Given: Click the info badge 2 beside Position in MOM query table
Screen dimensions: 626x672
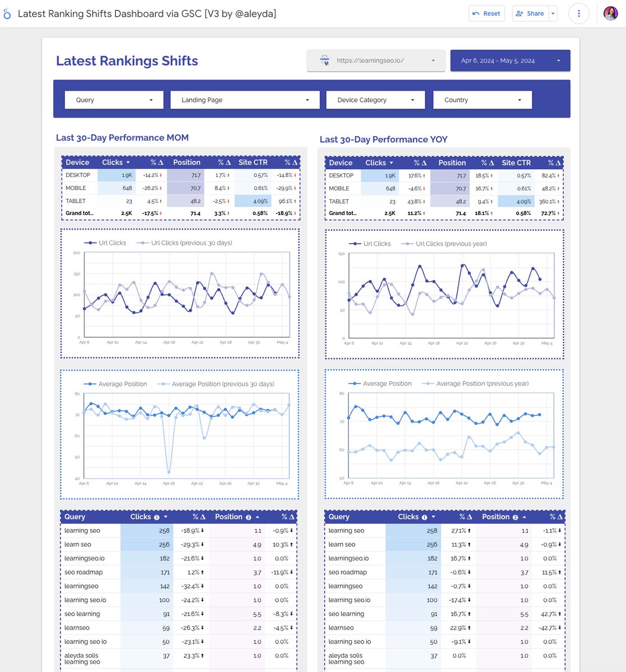Looking at the screenshot, I should click(x=249, y=517).
